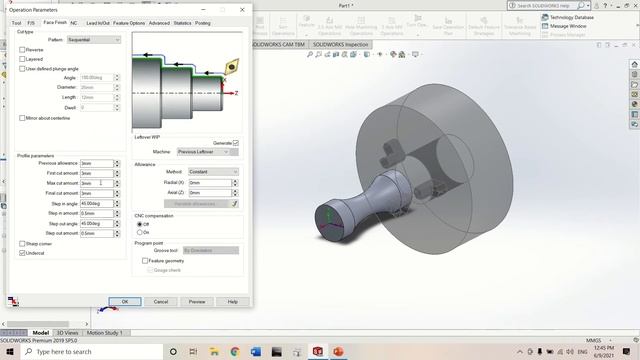The height and width of the screenshot is (360, 640).
Task: Switch to the NC tab
Action: tap(74, 23)
